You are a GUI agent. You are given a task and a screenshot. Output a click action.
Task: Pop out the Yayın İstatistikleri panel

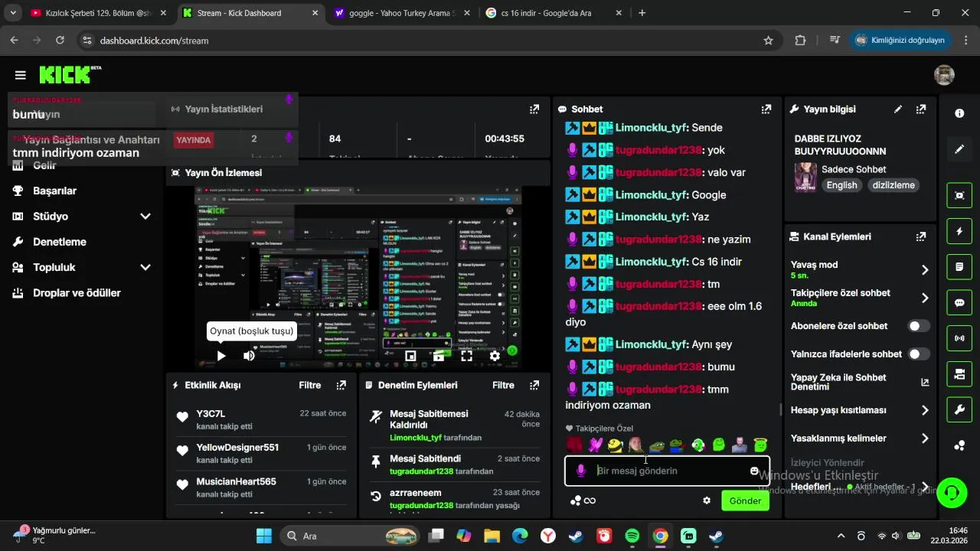tap(534, 109)
